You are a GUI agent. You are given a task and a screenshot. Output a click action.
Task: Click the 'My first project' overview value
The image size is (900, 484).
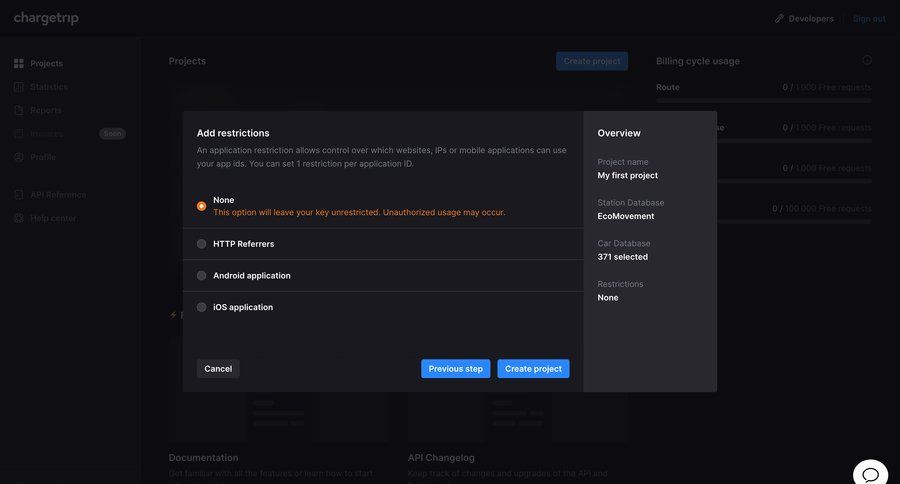pyautogui.click(x=627, y=175)
